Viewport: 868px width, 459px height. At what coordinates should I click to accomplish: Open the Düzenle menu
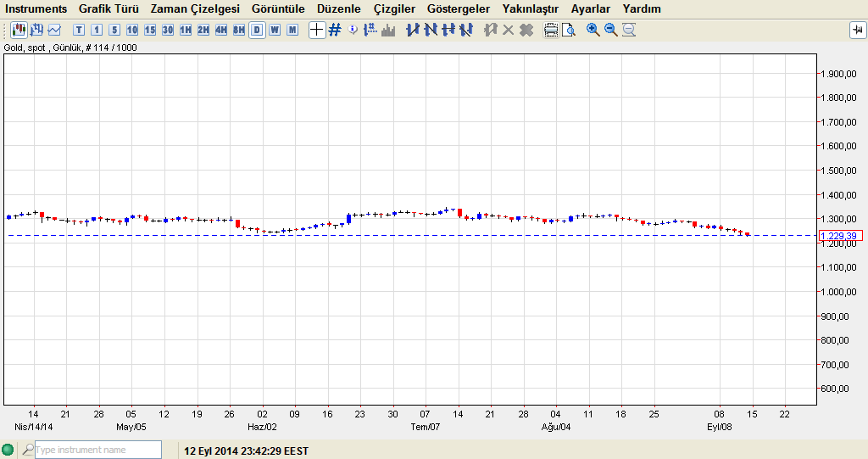[x=339, y=8]
